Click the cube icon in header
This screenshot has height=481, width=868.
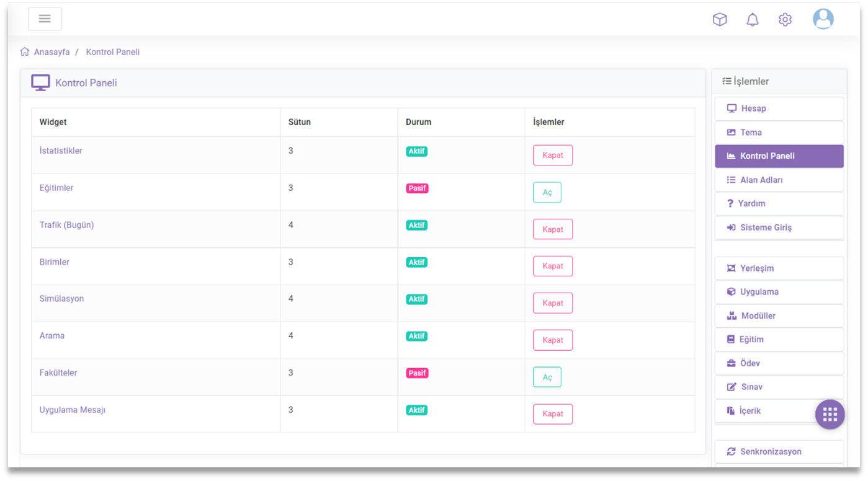pyautogui.click(x=719, y=20)
